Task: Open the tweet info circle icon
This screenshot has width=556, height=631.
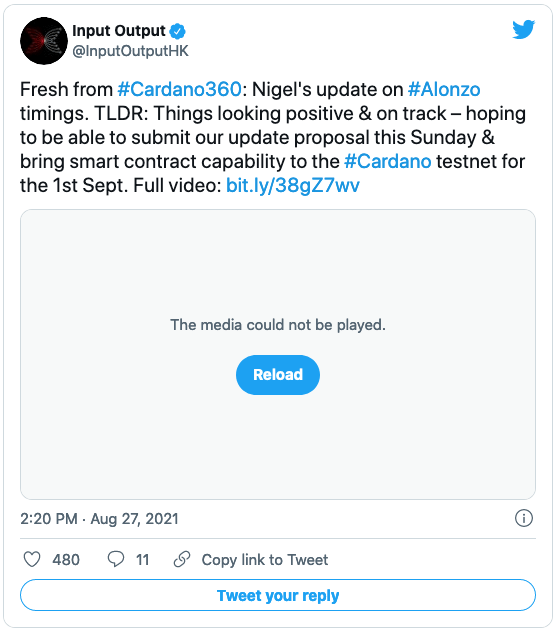Action: [523, 518]
